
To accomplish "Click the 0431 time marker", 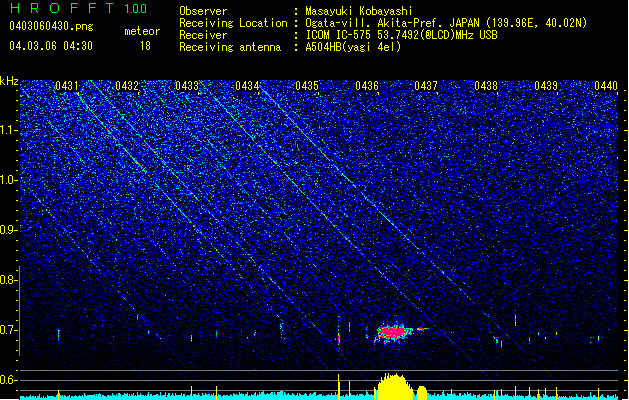I will click(67, 86).
